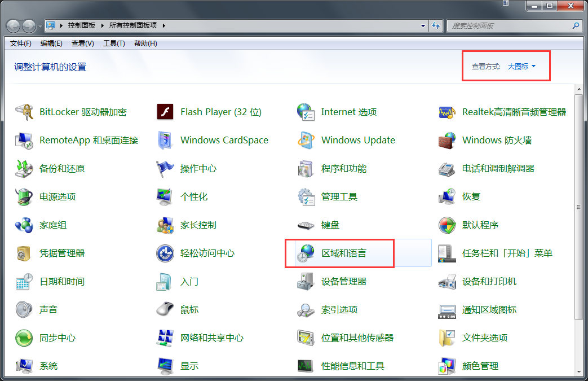Screen dimensions: 588x381
Task: Open 同步中心 green icon
Action: click(x=24, y=338)
